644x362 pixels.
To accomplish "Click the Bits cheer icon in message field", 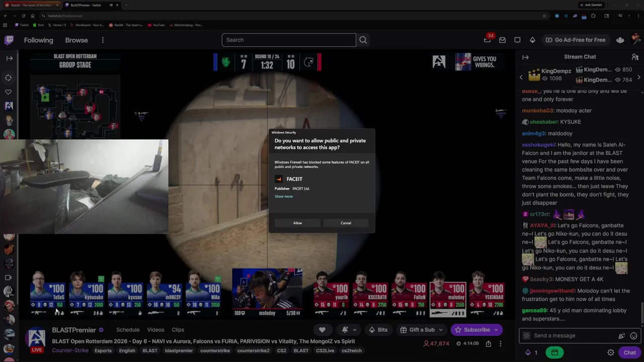I will pos(621,336).
